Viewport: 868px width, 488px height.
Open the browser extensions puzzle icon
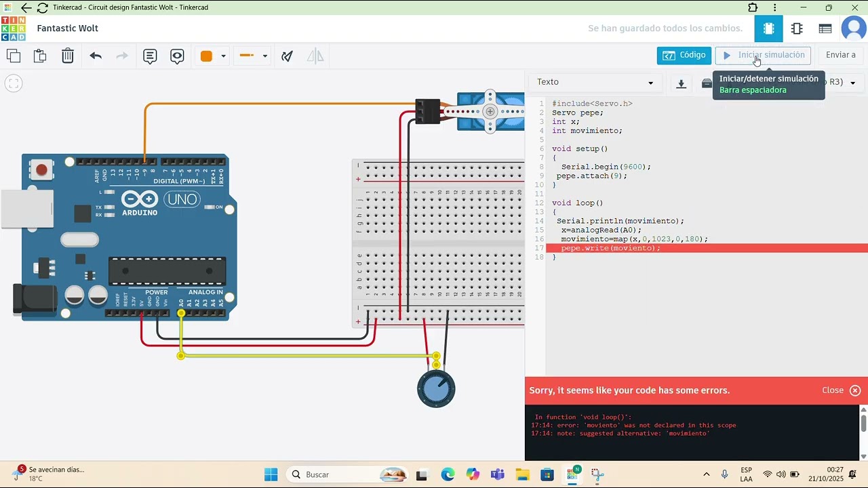[x=753, y=8]
